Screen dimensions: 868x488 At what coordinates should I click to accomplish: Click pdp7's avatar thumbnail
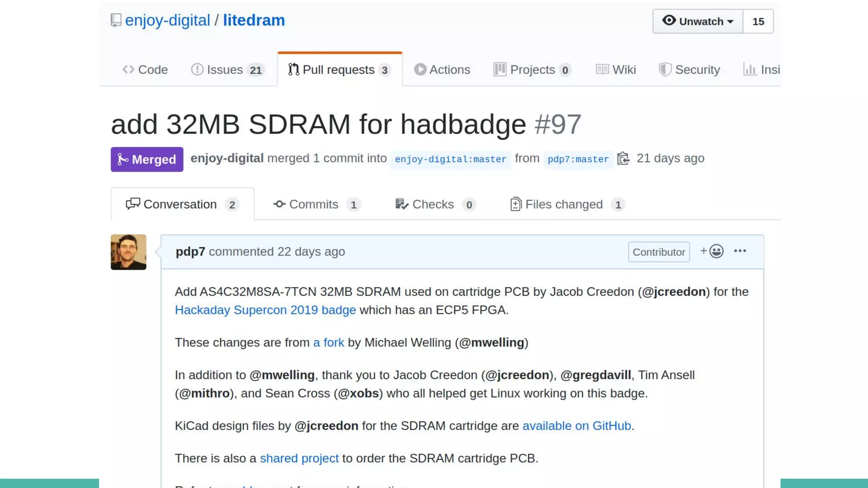[x=128, y=252]
